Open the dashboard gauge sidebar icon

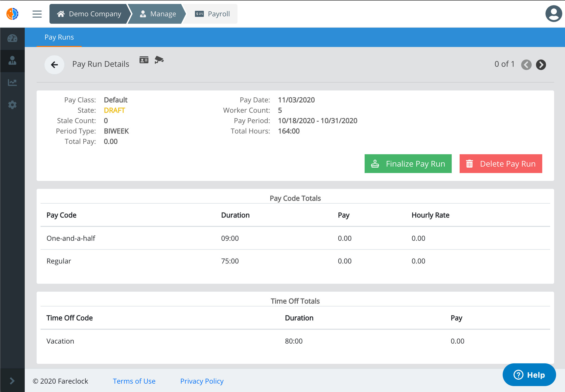click(12, 38)
